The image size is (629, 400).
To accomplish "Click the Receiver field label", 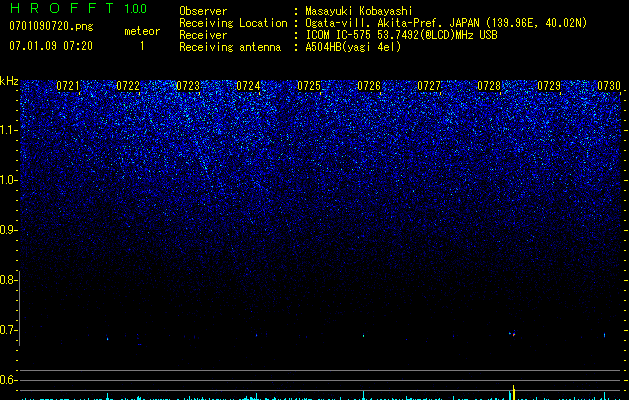I will 203,35.
